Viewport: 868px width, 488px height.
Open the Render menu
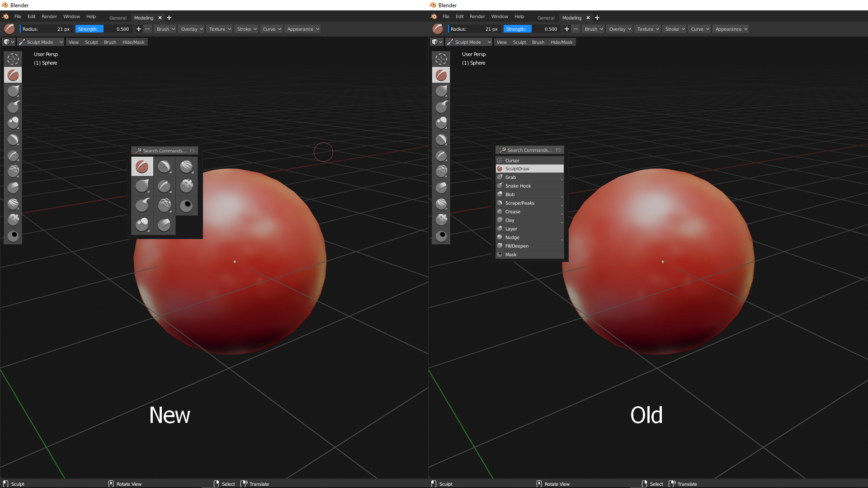(x=49, y=16)
